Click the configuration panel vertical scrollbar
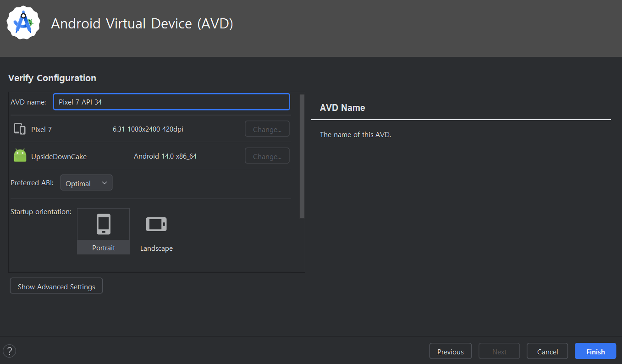Viewport: 622px width, 364px height. 302,156
